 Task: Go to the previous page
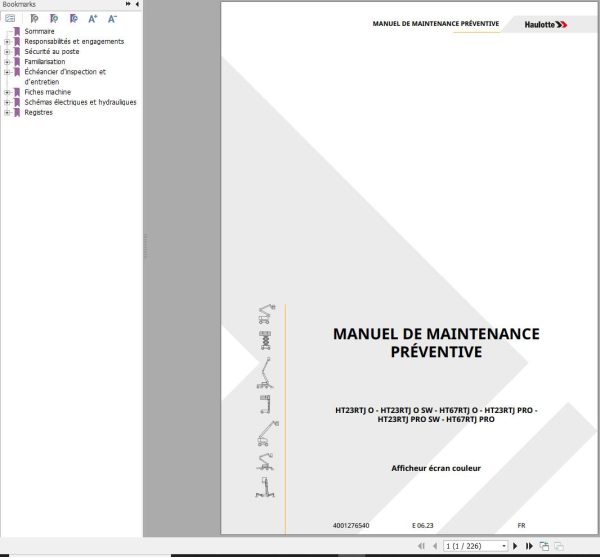(x=435, y=546)
